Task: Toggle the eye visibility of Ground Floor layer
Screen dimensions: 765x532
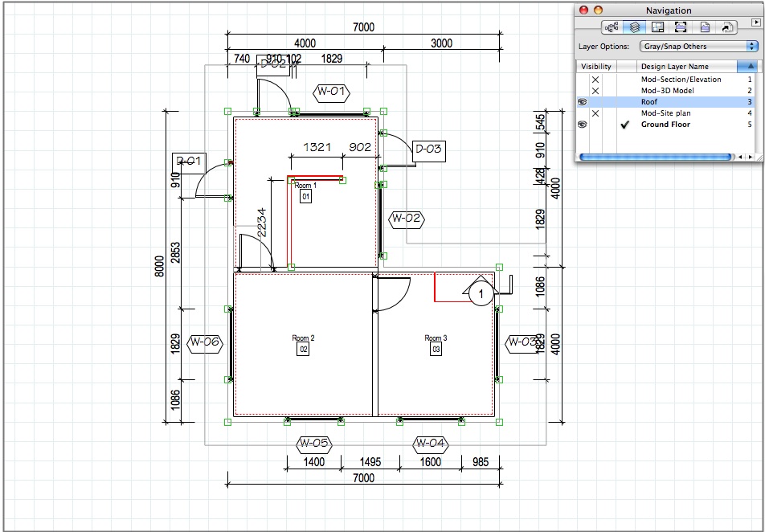Action: [x=582, y=125]
